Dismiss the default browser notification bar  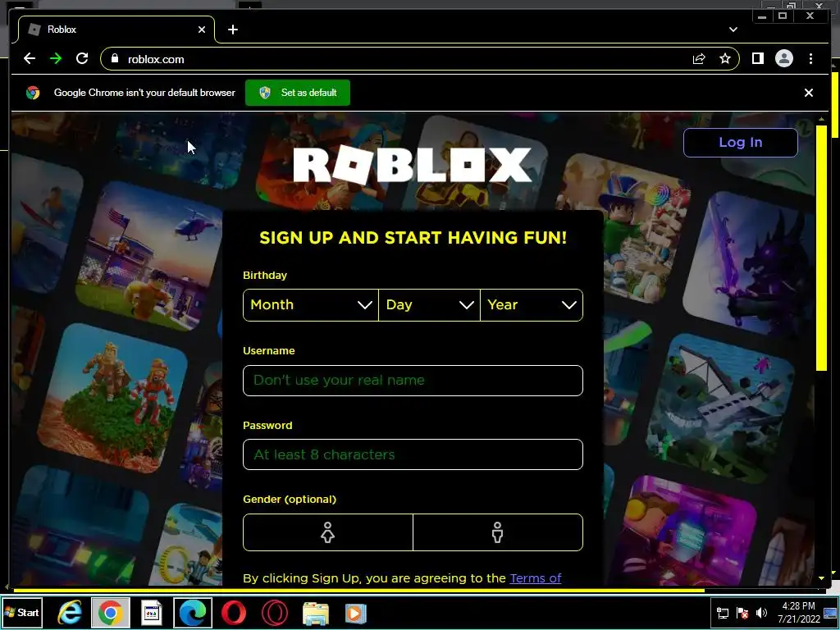pyautogui.click(x=809, y=93)
